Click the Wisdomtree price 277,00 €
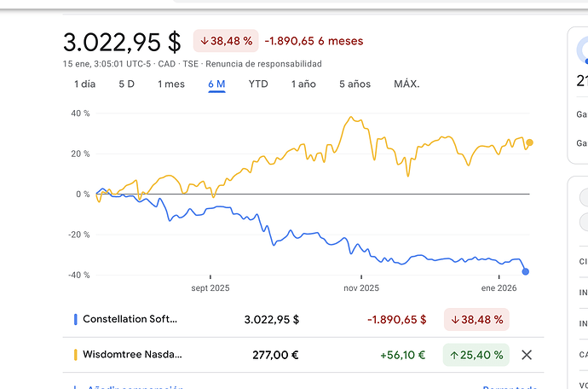Viewport: 588px width, 389px height. [x=272, y=355]
